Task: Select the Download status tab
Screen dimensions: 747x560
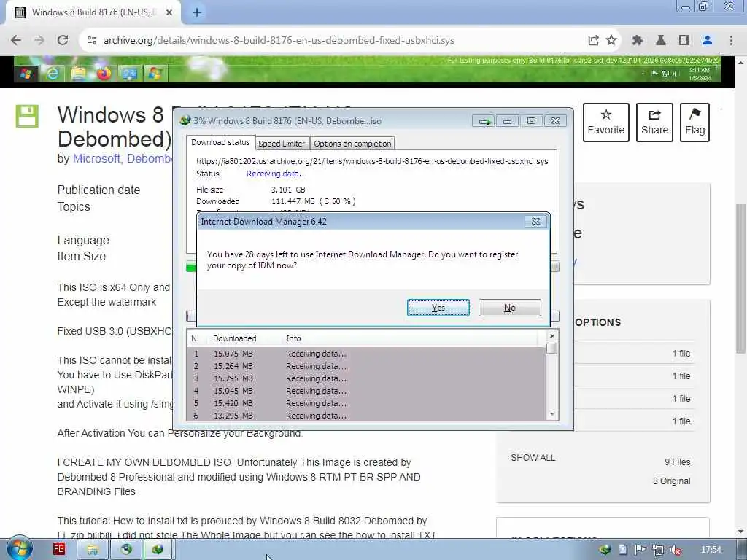Action: coord(220,142)
